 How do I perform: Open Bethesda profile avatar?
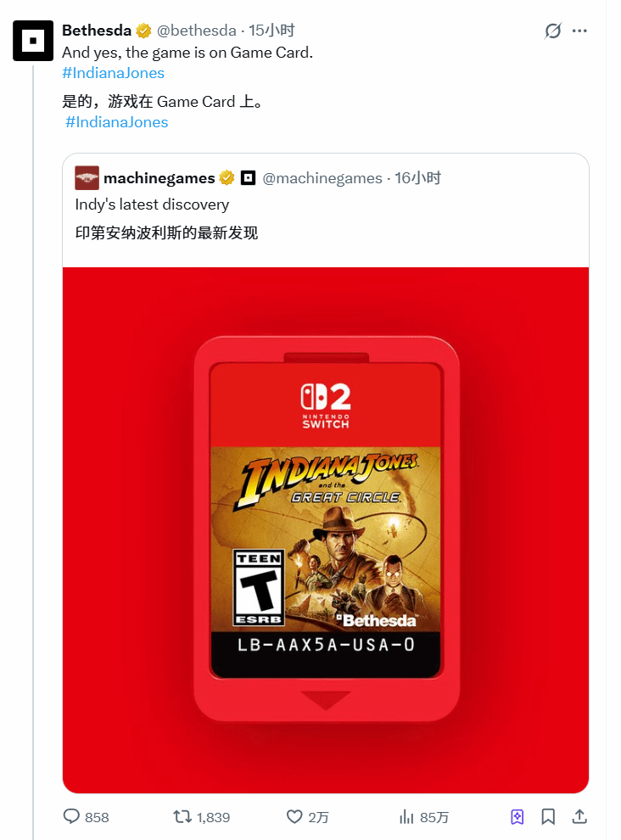33,41
